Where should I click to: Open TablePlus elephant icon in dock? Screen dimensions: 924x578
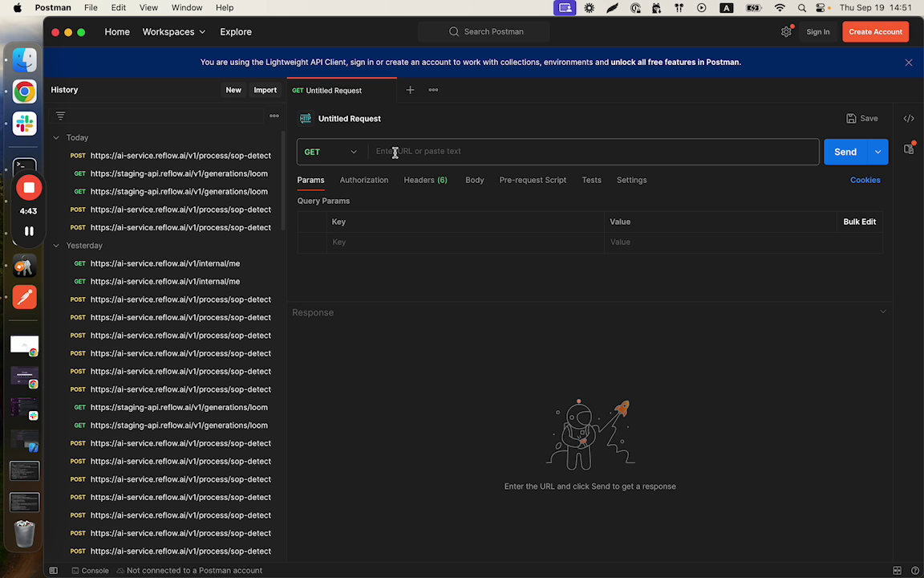click(x=25, y=266)
